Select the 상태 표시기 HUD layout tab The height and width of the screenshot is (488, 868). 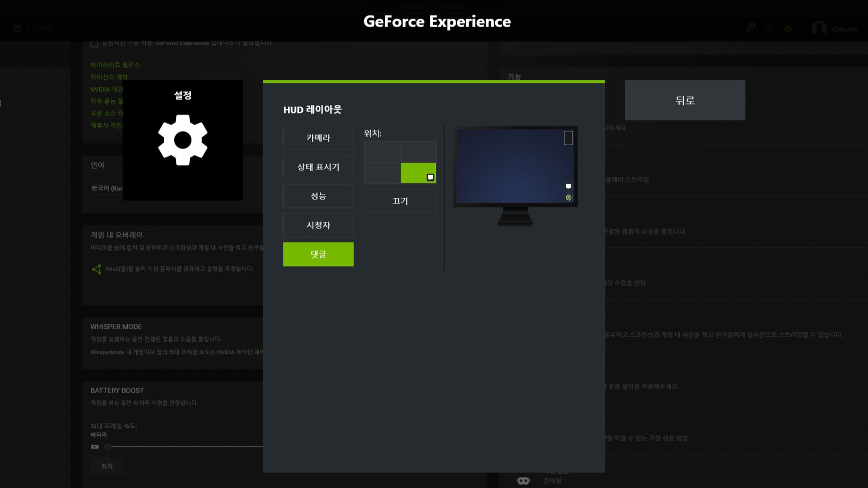[318, 167]
